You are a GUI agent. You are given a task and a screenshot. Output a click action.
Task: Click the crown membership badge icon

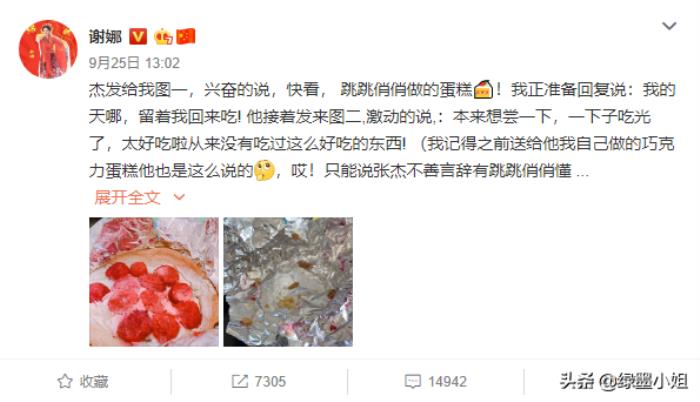click(x=163, y=37)
